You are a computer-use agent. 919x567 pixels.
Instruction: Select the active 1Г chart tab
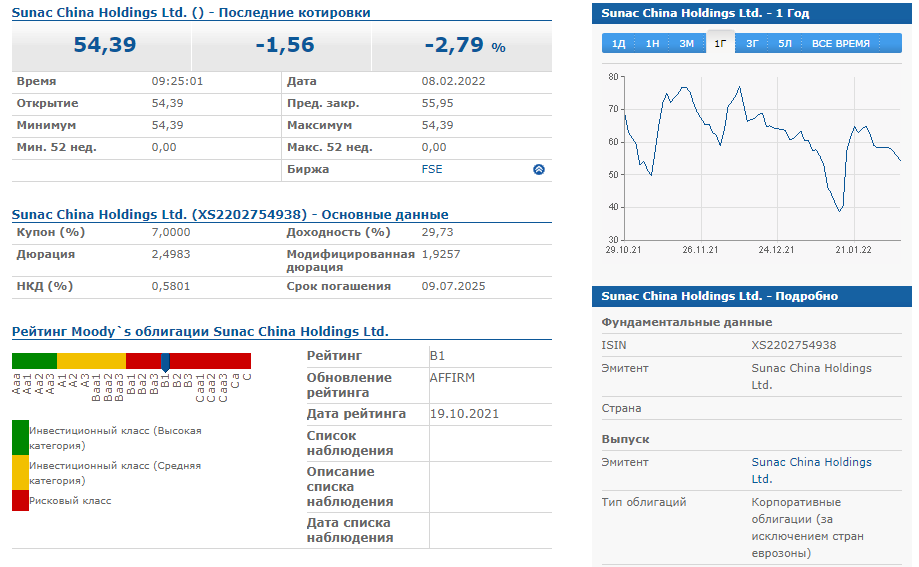(x=720, y=43)
